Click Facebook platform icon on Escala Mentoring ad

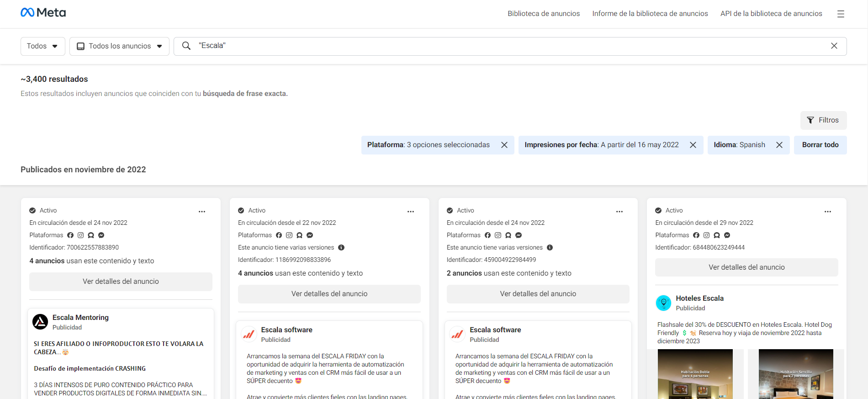[x=70, y=235]
